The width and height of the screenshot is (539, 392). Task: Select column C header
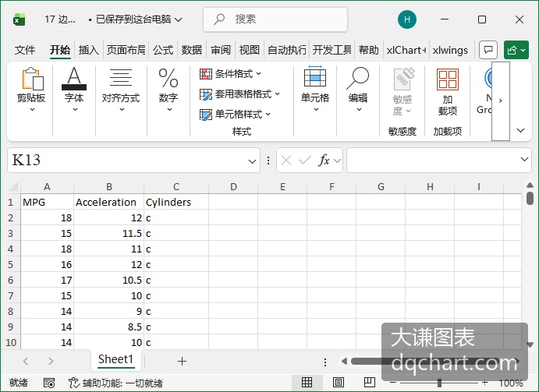tap(176, 186)
